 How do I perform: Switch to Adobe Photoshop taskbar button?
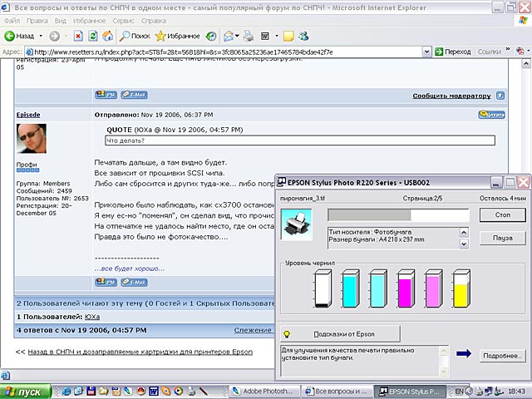(266, 392)
